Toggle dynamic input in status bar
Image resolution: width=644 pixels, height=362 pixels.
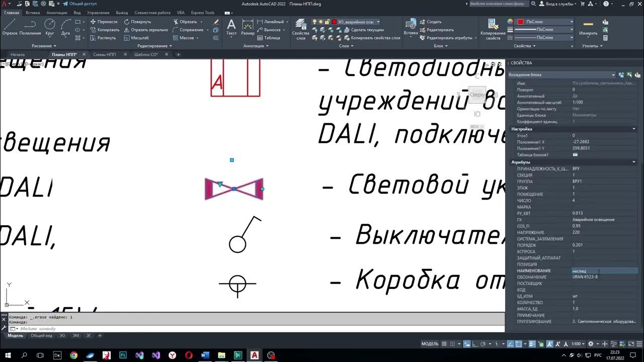pos(467,344)
